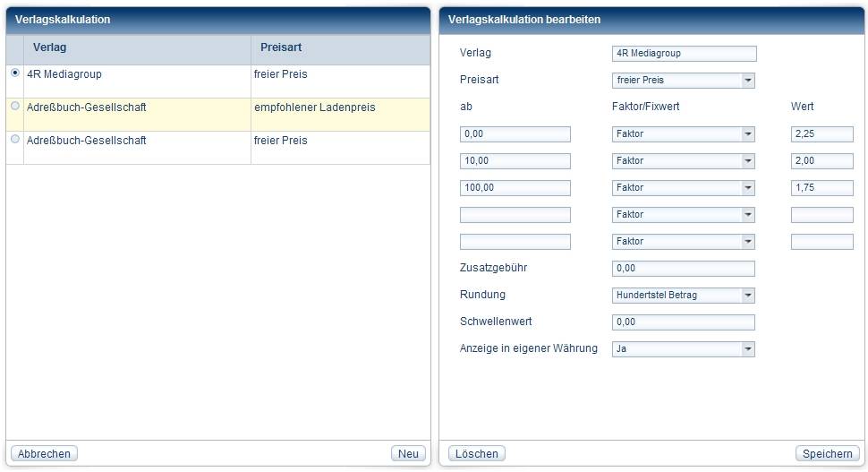The width and height of the screenshot is (868, 472).
Task: Click the Schwellenwert input field
Action: coord(683,322)
